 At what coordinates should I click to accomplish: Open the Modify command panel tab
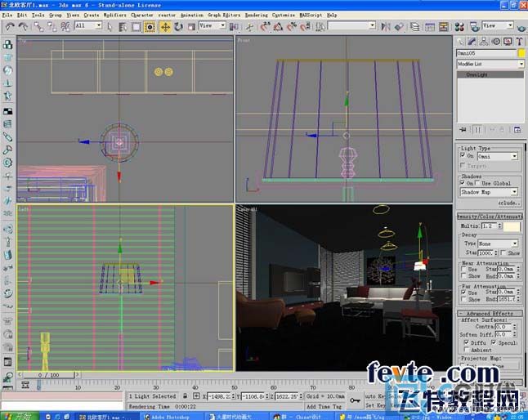(x=472, y=42)
